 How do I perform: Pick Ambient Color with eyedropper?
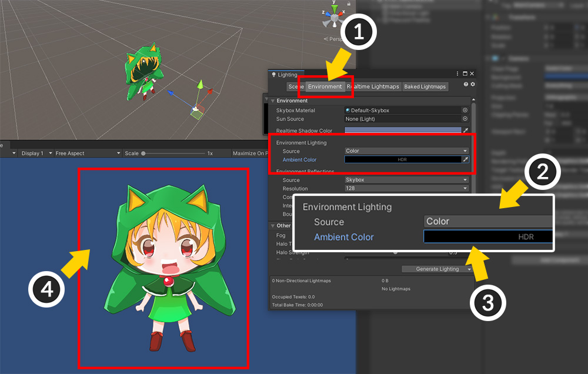point(465,159)
